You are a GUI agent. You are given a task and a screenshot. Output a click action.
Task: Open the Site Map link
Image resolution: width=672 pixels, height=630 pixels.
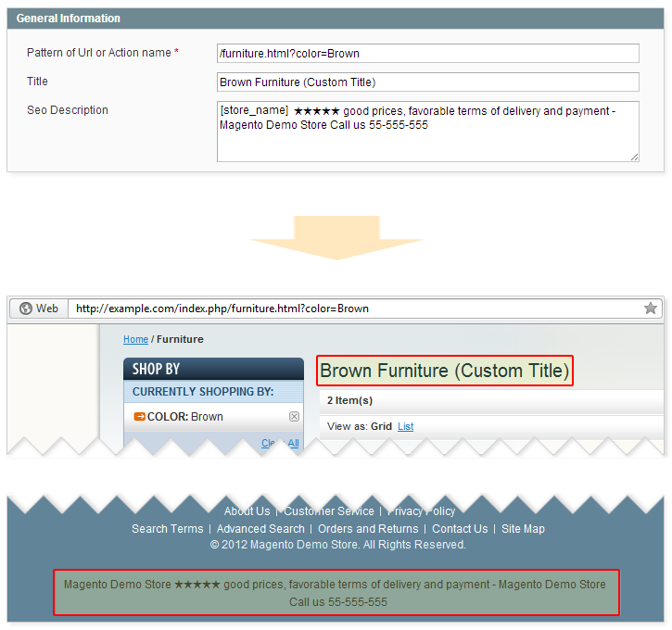coord(523,529)
